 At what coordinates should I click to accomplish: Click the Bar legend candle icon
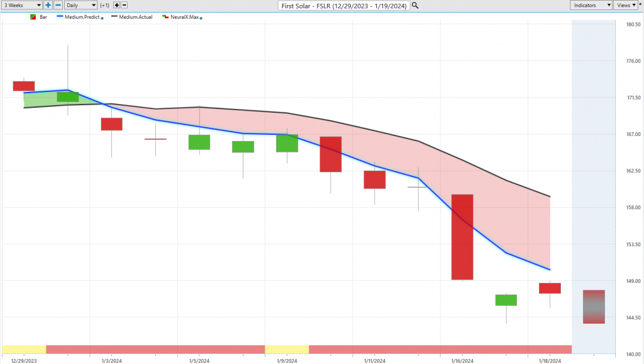(x=33, y=17)
